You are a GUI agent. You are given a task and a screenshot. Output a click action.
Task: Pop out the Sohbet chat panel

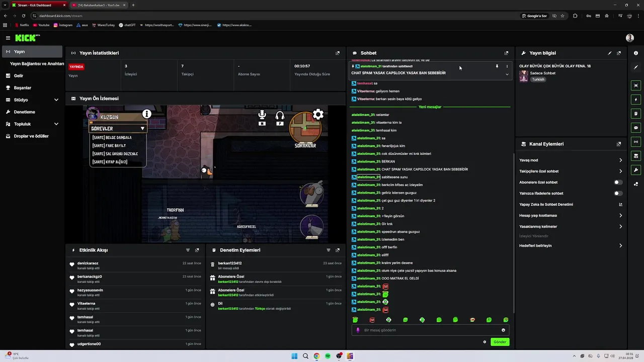pos(506,53)
